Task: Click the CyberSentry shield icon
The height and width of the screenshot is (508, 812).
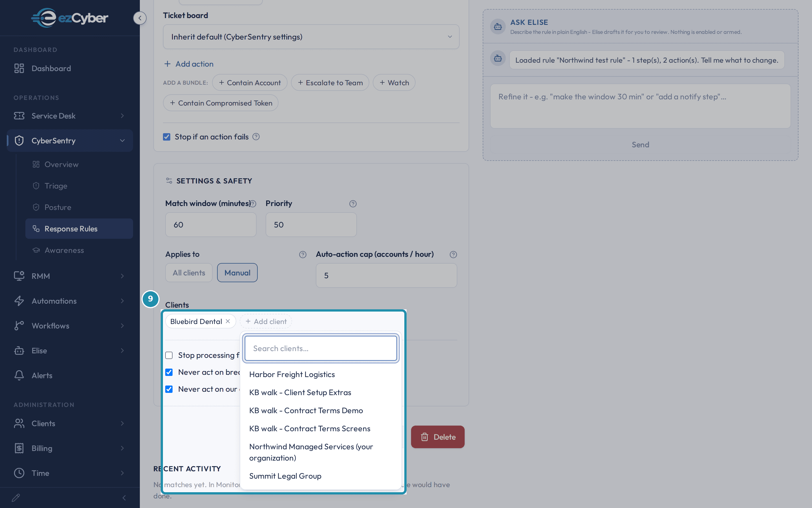Action: (19, 141)
